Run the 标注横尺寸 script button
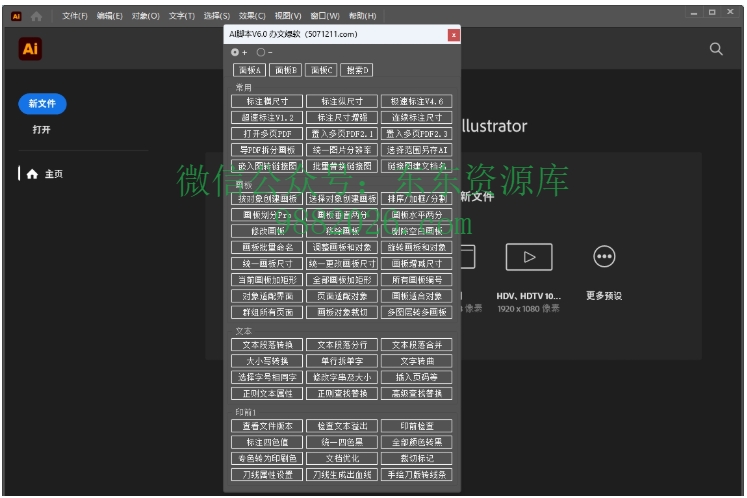This screenshot has width=747, height=498. coord(267,102)
